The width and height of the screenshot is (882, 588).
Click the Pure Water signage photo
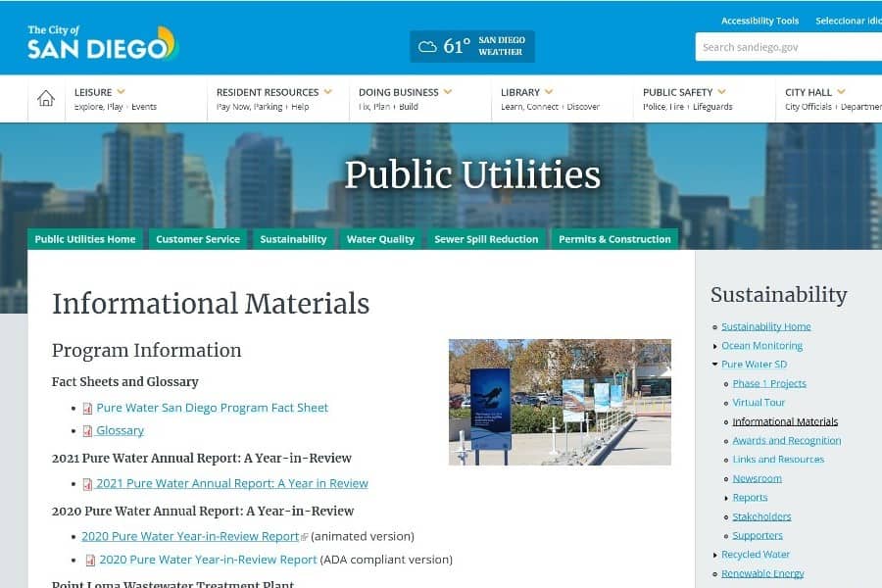(x=560, y=402)
